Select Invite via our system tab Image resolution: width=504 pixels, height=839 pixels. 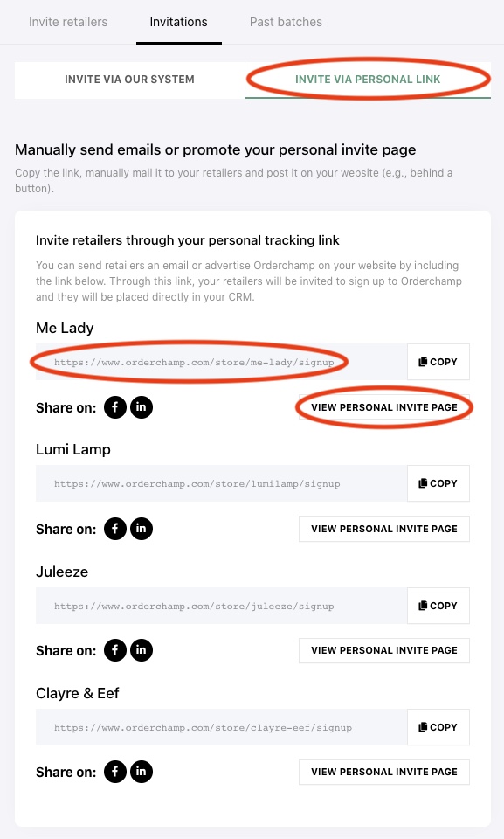(x=129, y=80)
